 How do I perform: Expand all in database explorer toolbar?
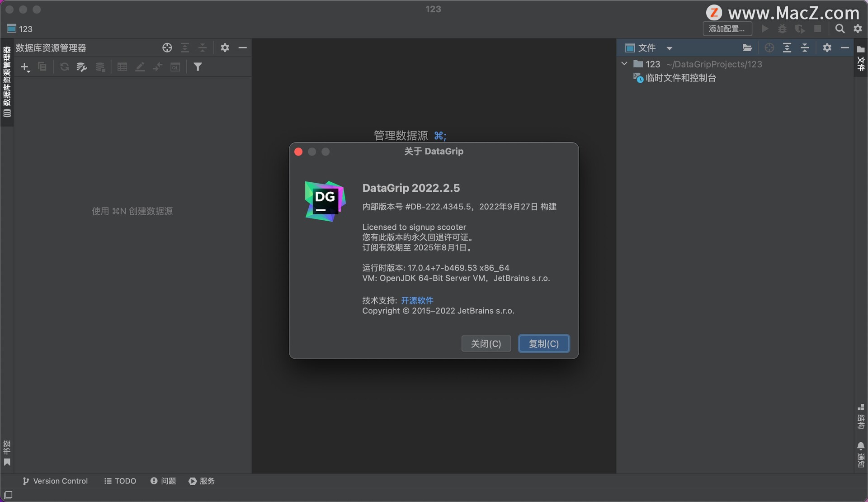coord(184,47)
